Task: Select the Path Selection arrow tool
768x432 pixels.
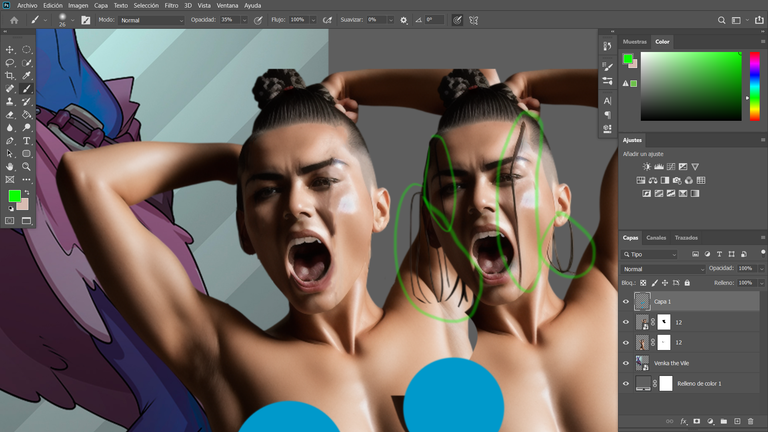Action: pos(9,153)
